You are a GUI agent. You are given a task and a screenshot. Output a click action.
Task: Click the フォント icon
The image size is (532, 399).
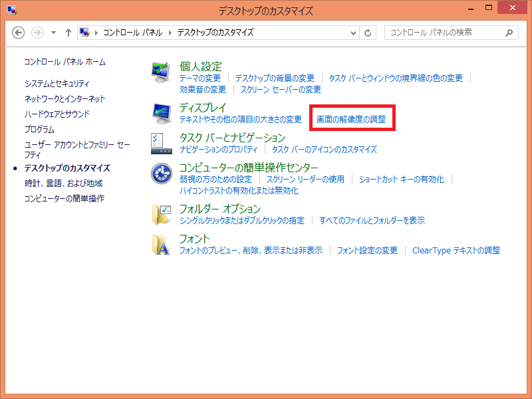(x=162, y=245)
